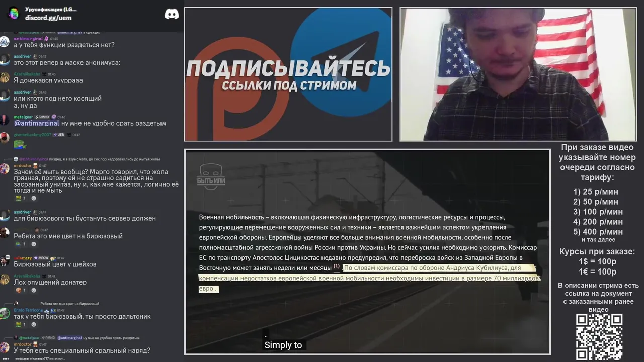Click Ennio Terricone's avatar
The height and width of the screenshot is (362, 644).
point(5,314)
